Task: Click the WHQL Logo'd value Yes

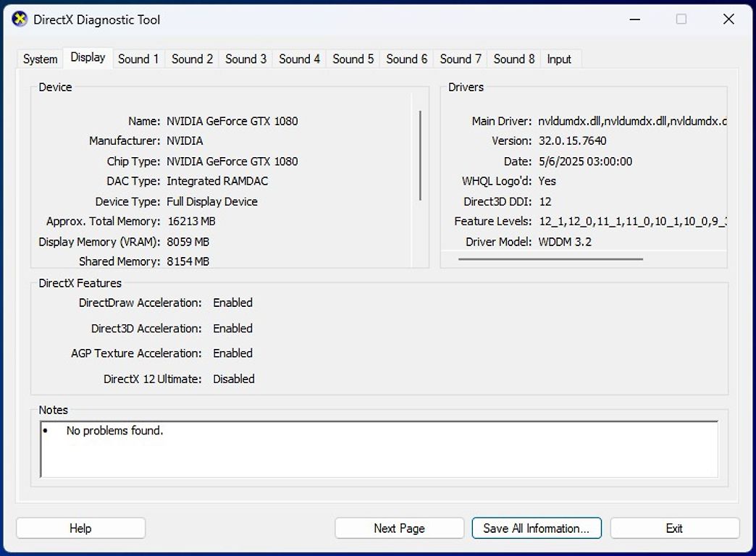Action: pyautogui.click(x=547, y=181)
